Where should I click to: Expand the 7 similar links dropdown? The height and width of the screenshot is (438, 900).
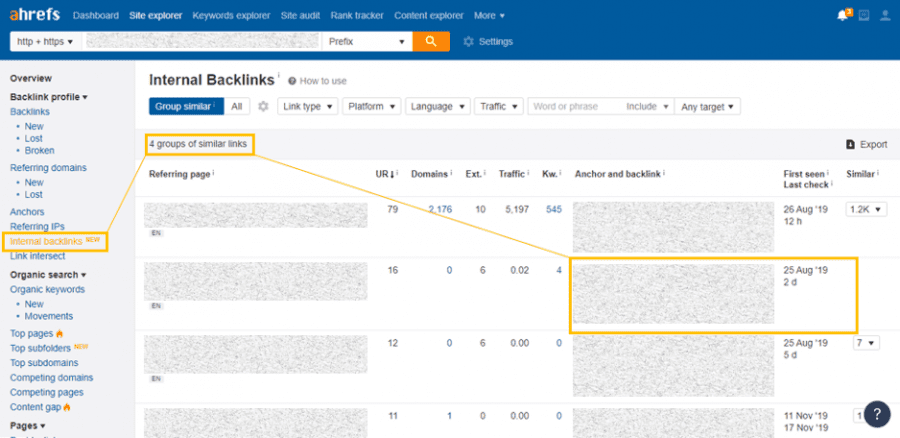(x=866, y=343)
